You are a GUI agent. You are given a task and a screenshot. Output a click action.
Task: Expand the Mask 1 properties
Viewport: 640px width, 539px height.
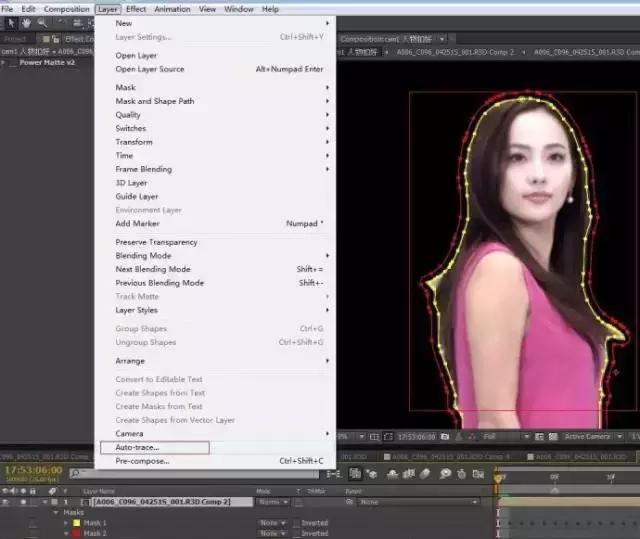(67, 523)
